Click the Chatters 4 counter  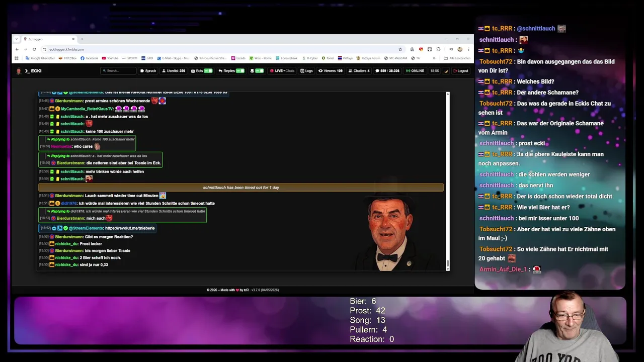[x=359, y=71]
